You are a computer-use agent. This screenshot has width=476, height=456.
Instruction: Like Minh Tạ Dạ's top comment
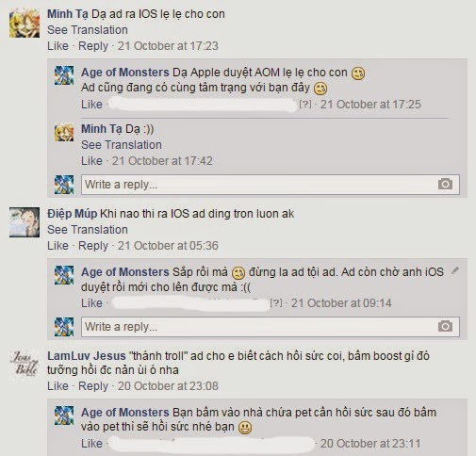[x=57, y=46]
